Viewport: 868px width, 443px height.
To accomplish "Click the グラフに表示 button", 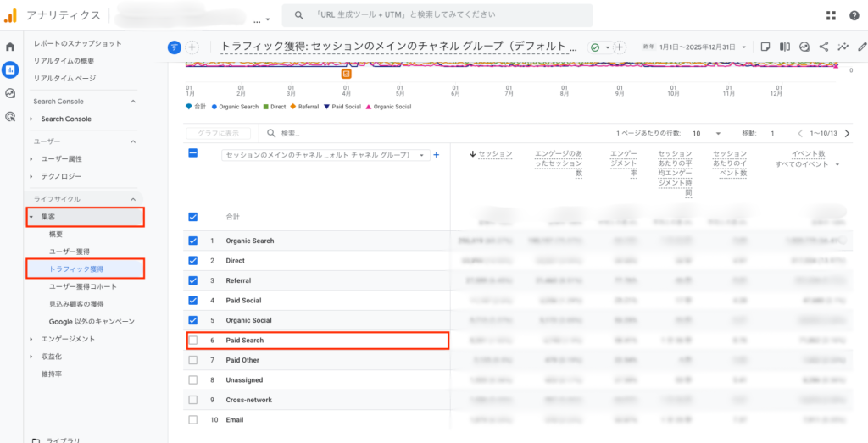I will pyautogui.click(x=218, y=133).
